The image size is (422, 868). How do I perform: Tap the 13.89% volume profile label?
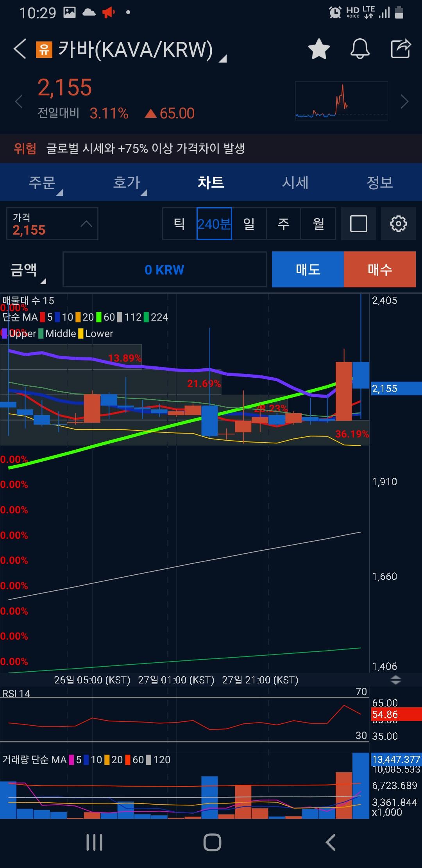coord(125,358)
